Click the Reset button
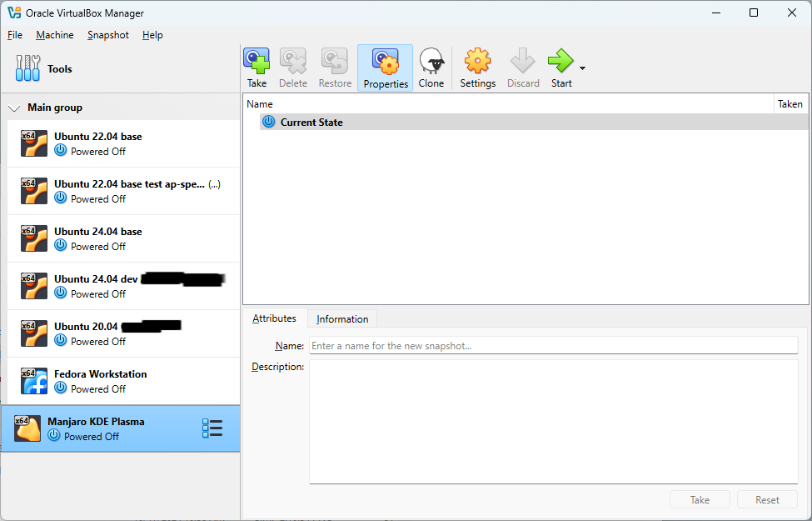The height and width of the screenshot is (521, 812). tap(767, 500)
